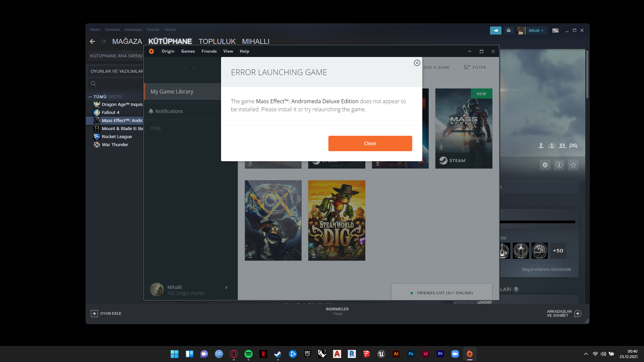Screen dimensions: 644x362
Task: Open the Games menu in Origin
Action: point(188,51)
